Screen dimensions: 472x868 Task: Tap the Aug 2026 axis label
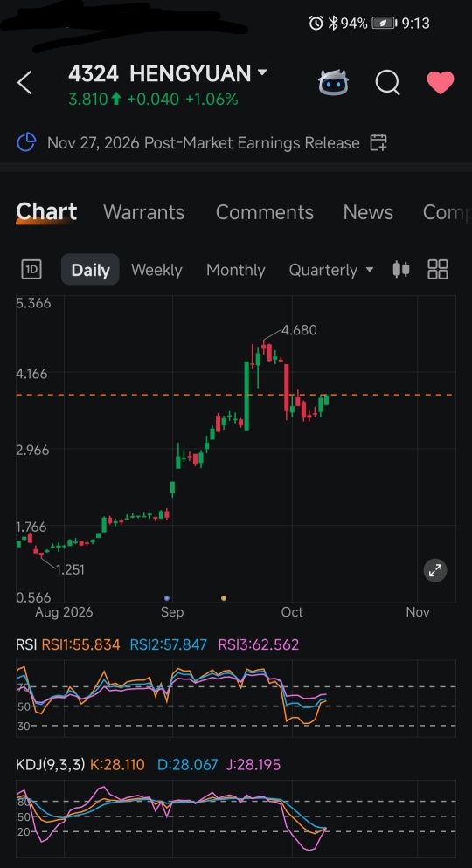(x=64, y=612)
